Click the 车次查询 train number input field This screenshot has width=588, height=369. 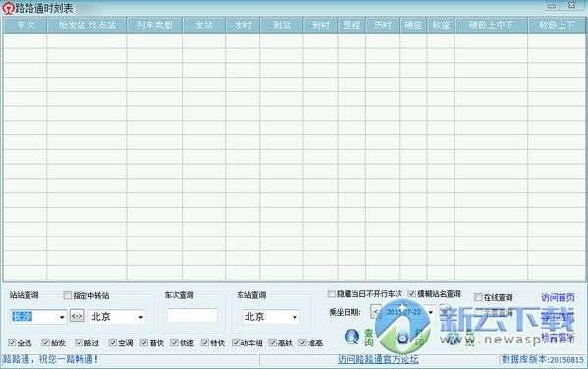click(x=192, y=316)
